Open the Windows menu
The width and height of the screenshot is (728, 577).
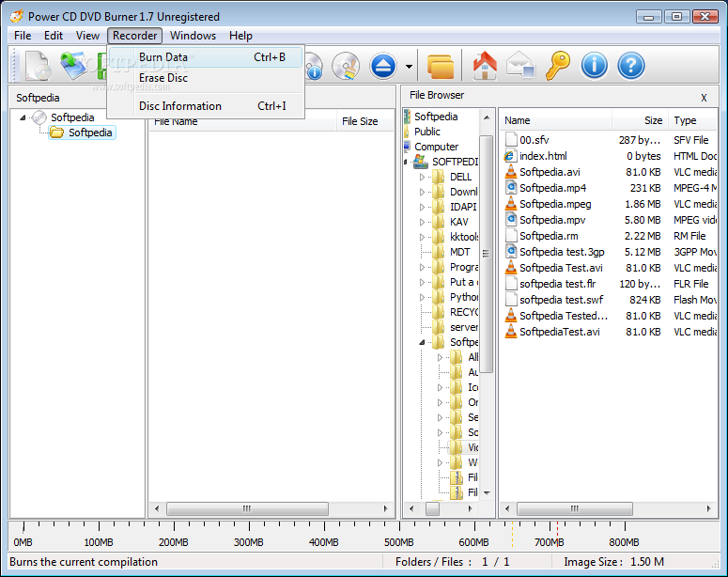[193, 36]
